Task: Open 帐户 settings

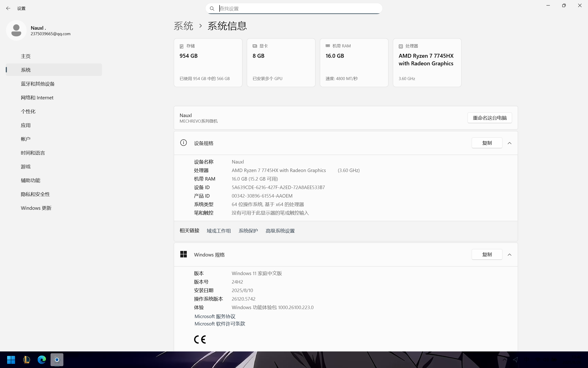Action: [54, 139]
